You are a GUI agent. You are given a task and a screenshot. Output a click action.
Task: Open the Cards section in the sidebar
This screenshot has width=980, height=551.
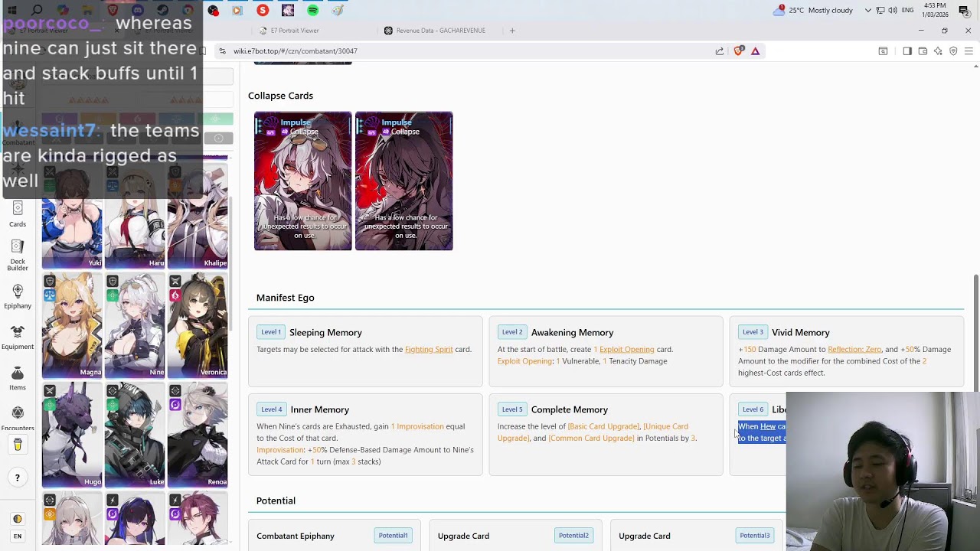coord(18,214)
